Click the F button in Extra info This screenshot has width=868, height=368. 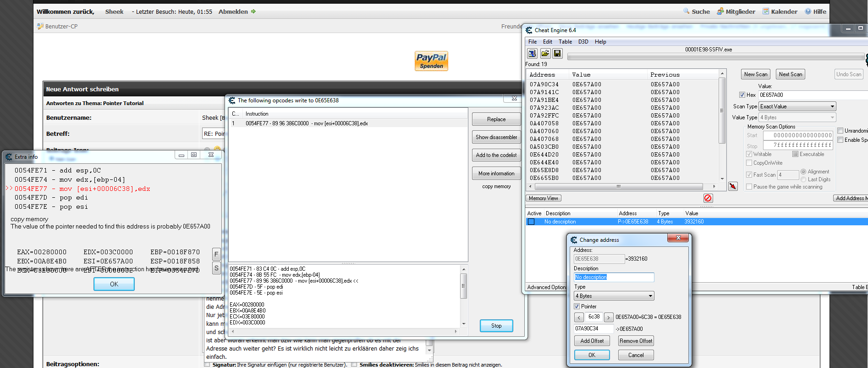point(216,254)
